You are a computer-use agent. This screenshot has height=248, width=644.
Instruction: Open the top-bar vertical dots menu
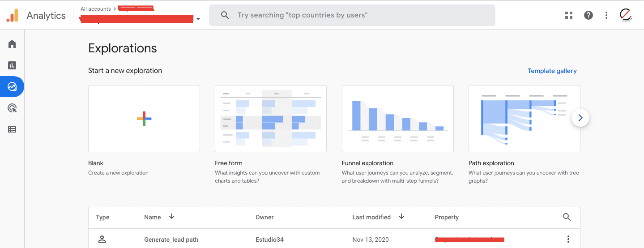pos(606,15)
